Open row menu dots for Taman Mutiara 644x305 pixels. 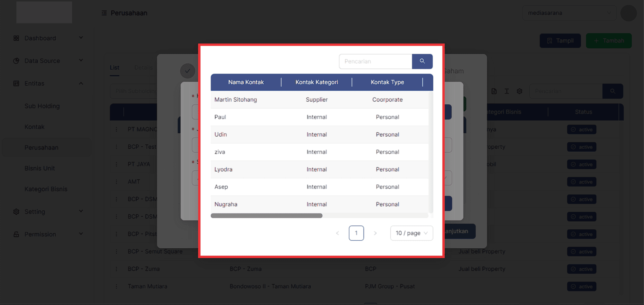[117, 286]
